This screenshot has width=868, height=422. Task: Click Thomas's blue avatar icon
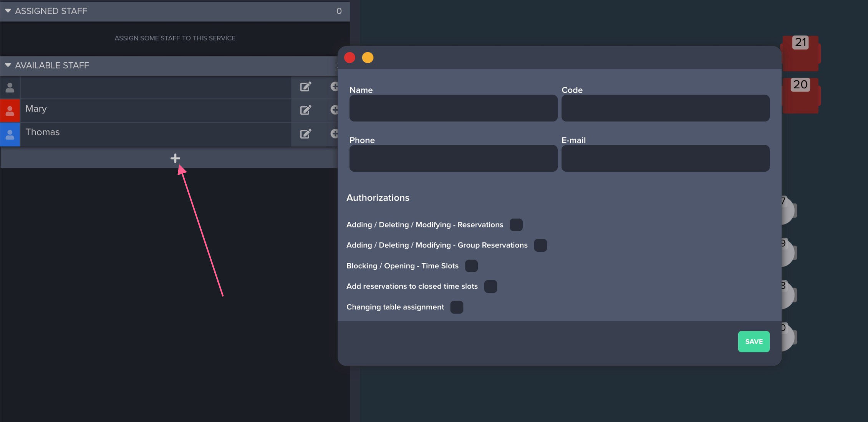click(x=10, y=134)
